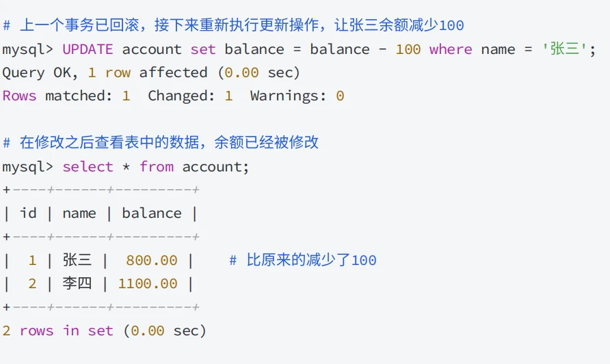Click the 'where' keyword in the query
The image size is (610, 364).
451,49
